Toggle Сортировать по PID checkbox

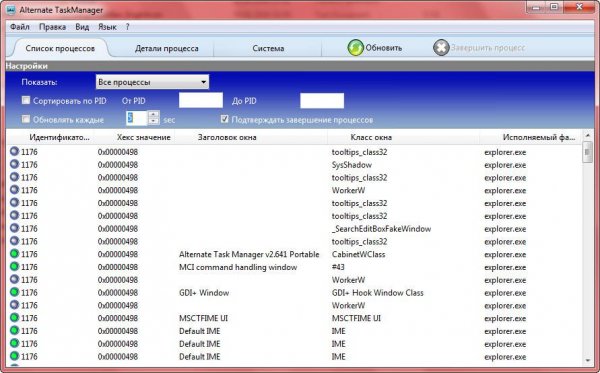point(26,100)
